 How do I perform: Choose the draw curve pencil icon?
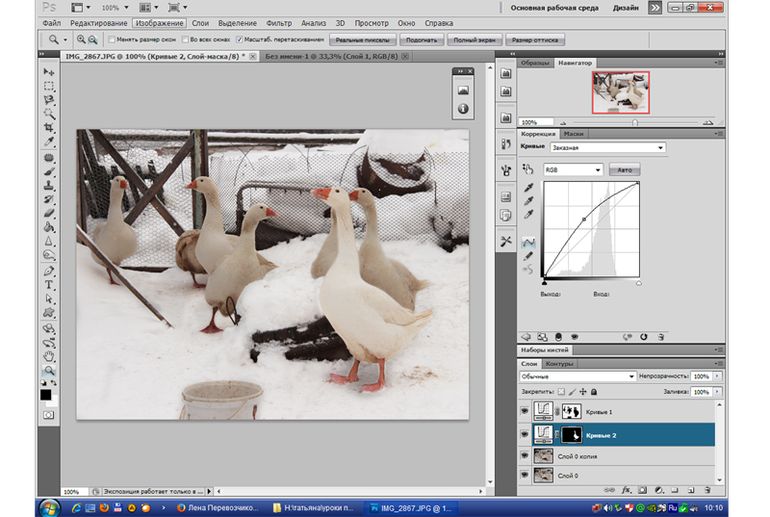pyautogui.click(x=529, y=256)
